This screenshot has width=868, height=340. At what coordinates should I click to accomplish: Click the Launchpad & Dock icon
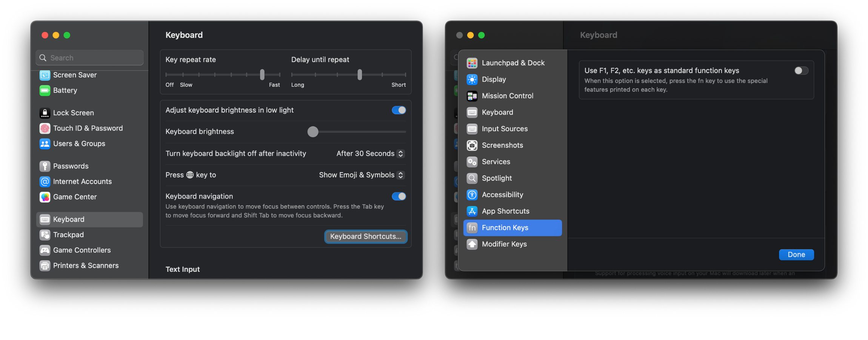472,63
